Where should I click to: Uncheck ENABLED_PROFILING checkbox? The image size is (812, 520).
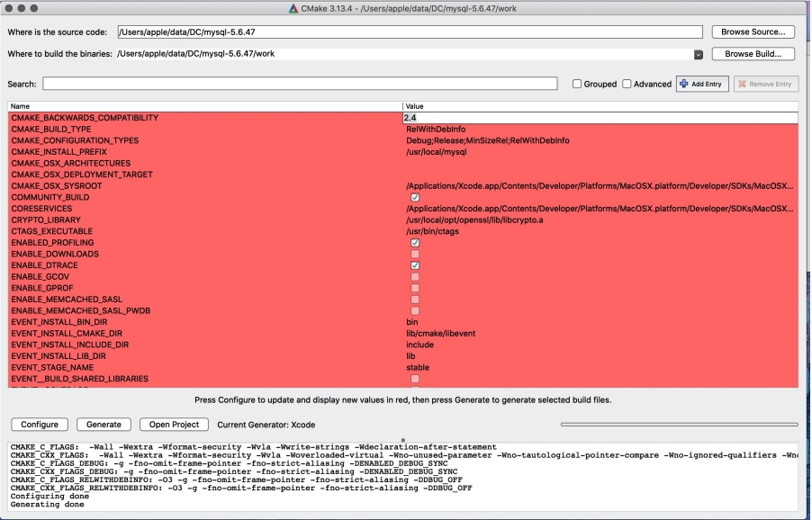415,243
